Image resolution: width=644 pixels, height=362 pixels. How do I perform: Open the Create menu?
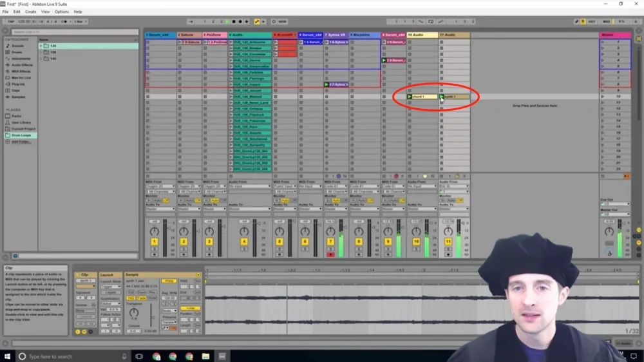30,12
